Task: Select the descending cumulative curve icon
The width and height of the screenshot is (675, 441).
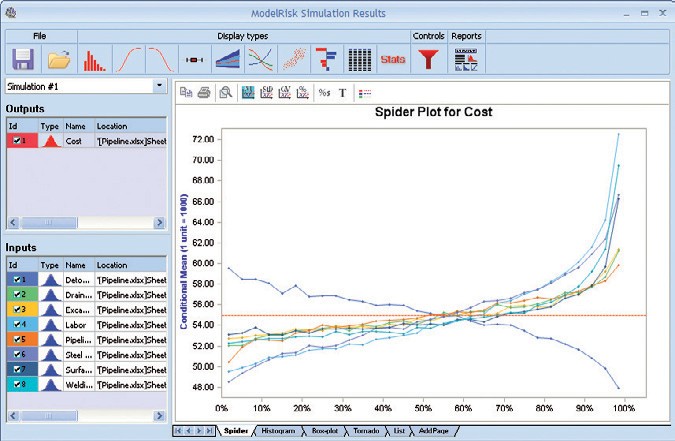Action: pos(161,59)
